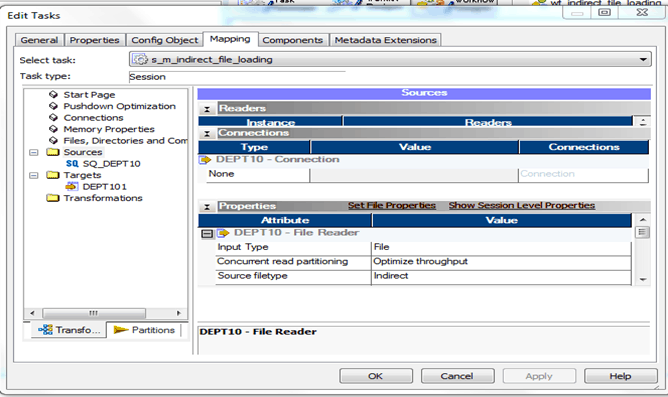668x397 pixels.
Task: Click the SQ source qualifier icon
Action: point(72,164)
